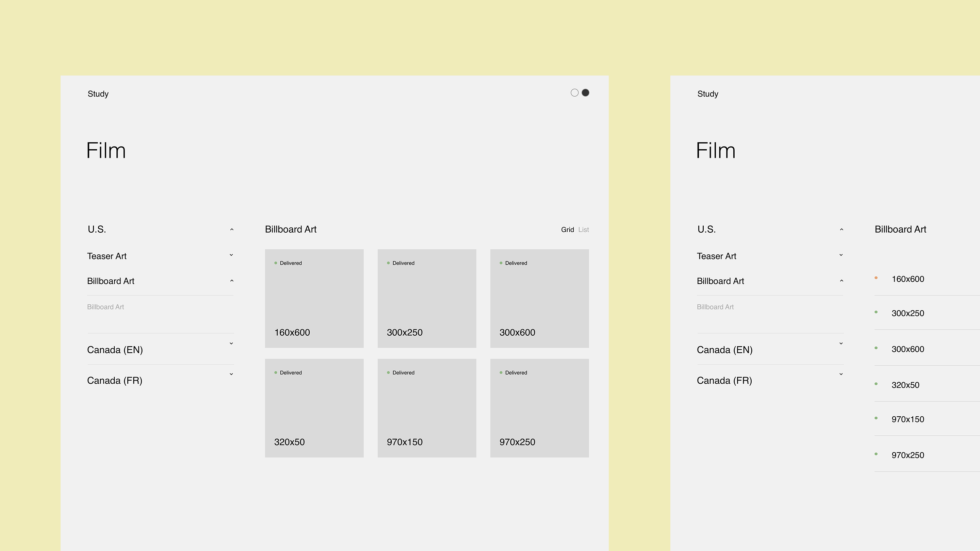Open the 970x150 Delivered card
The width and height of the screenshot is (980, 551).
pyautogui.click(x=427, y=408)
